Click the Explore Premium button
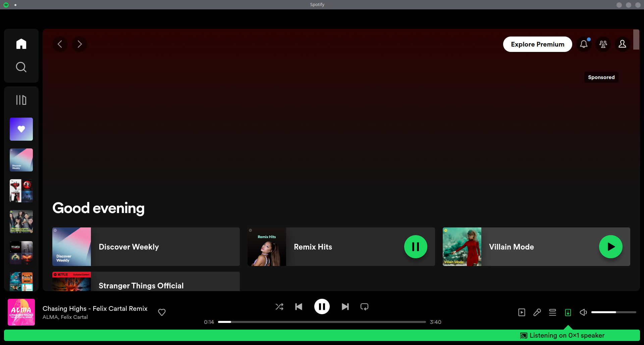 click(537, 44)
